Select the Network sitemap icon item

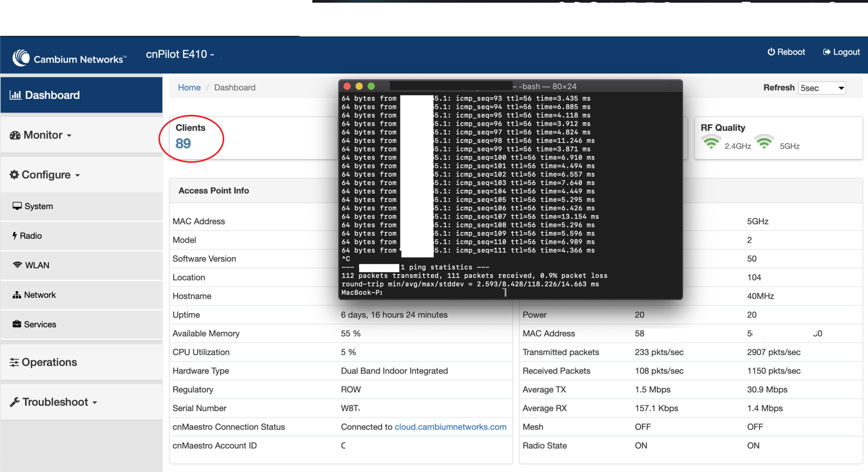[17, 295]
